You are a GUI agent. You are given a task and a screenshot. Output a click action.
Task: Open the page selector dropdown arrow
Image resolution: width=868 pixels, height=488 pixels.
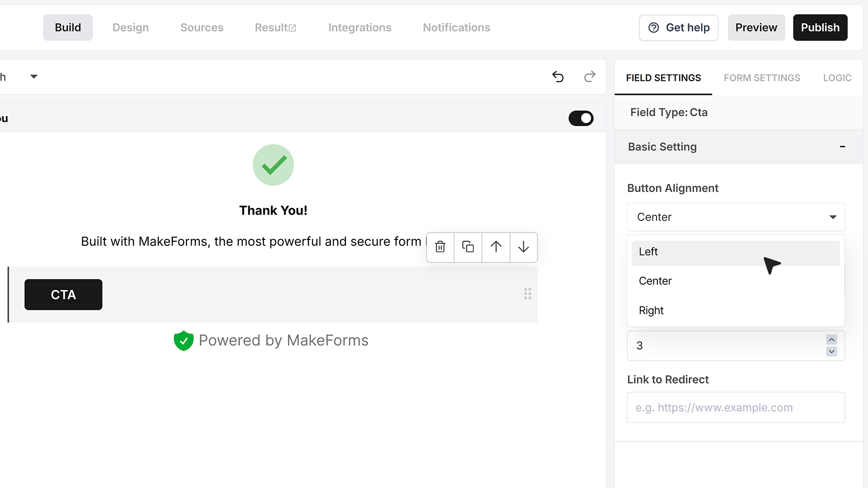click(34, 76)
